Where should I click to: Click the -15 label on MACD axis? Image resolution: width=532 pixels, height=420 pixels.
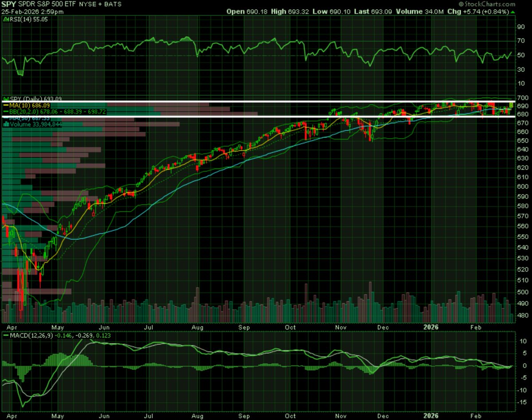pos(522,402)
